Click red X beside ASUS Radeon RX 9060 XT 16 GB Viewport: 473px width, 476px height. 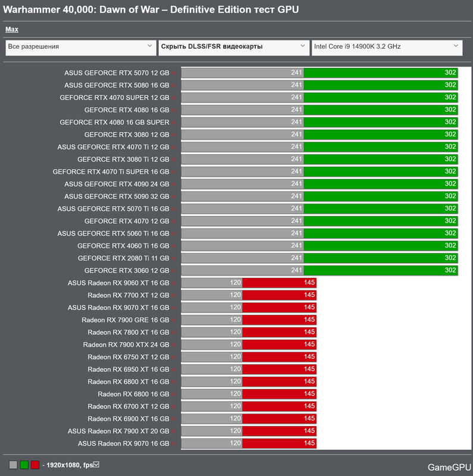click(x=173, y=283)
